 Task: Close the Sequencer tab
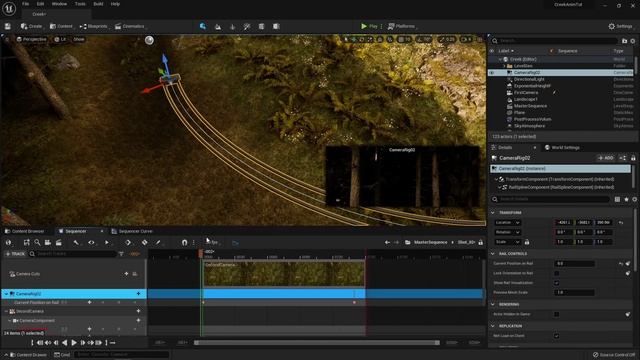tap(102, 231)
